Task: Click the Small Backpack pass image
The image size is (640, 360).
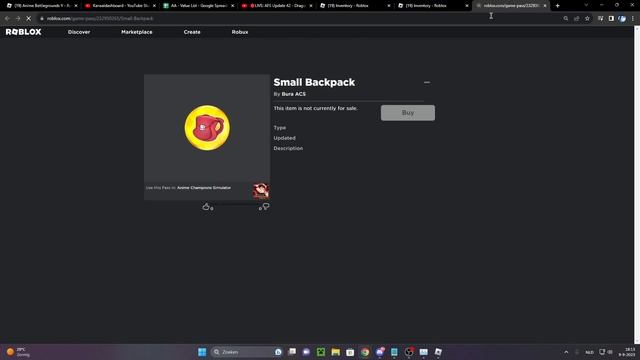Action: [207, 128]
